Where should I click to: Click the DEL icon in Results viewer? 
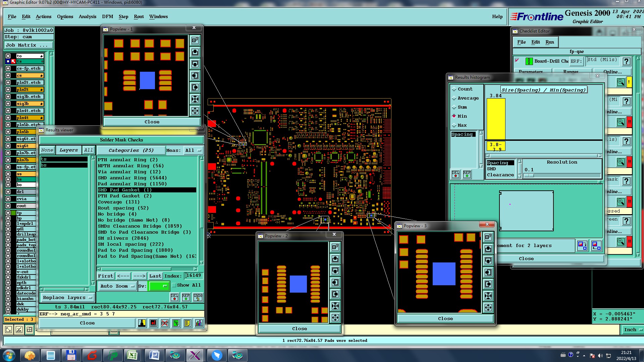coord(174,297)
